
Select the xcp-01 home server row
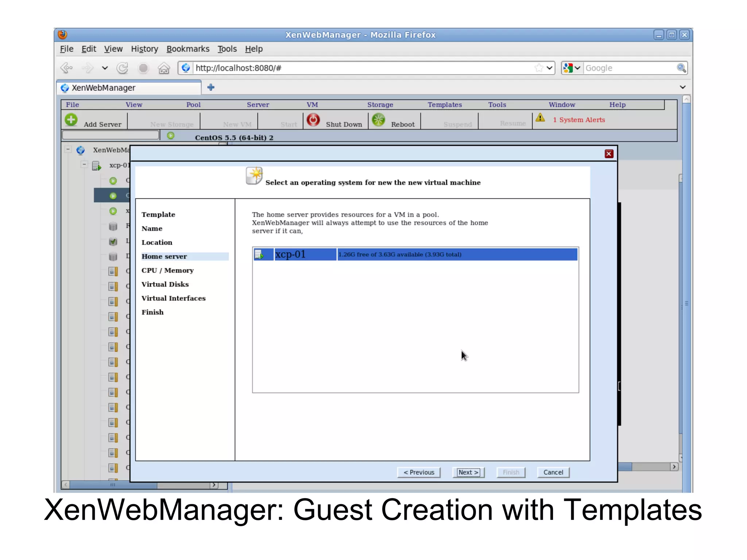(415, 254)
